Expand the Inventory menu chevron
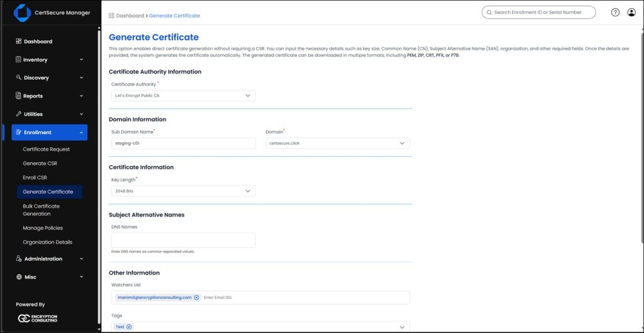The width and height of the screenshot is (644, 333). [x=81, y=60]
